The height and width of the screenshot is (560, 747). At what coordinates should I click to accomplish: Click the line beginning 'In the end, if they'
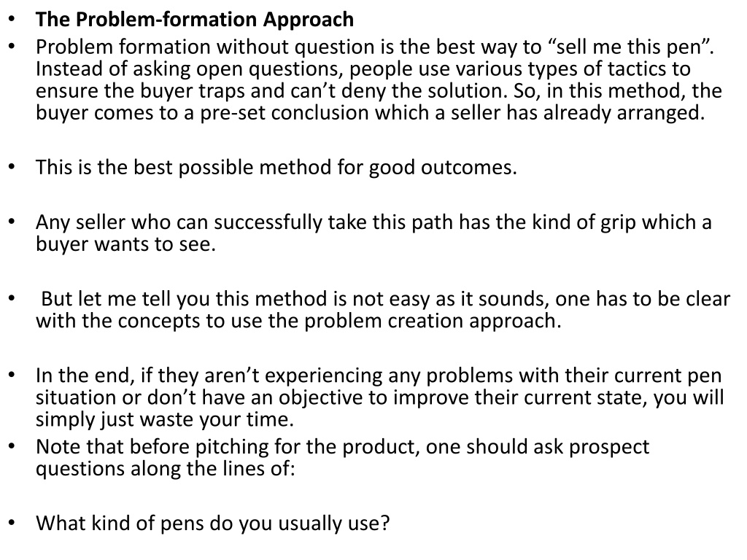(x=379, y=376)
